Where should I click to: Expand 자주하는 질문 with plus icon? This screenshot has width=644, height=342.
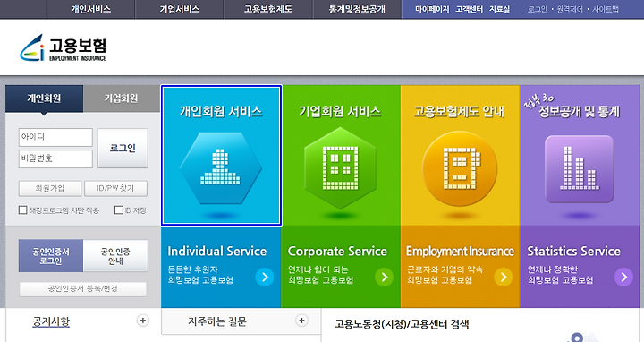pyautogui.click(x=301, y=321)
